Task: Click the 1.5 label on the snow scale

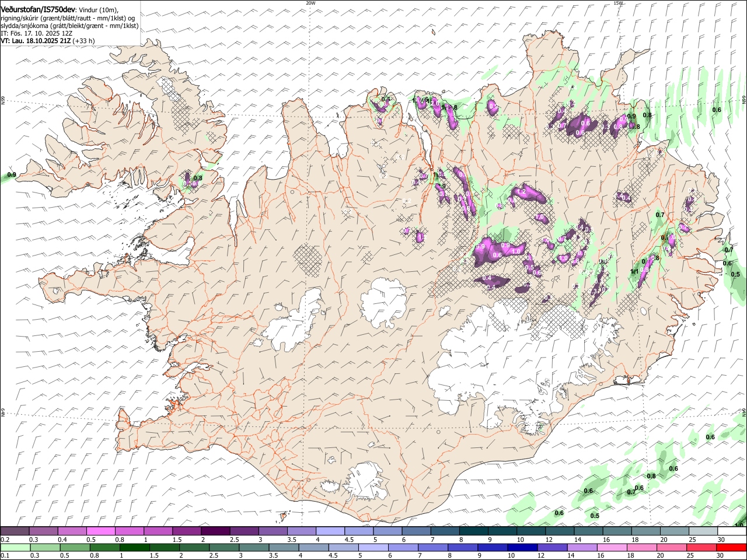Action: coord(177,540)
